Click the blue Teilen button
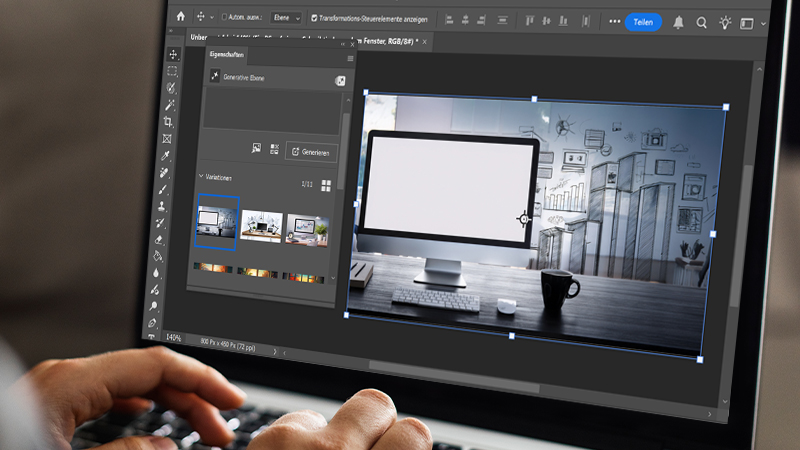The image size is (800, 450). [643, 22]
